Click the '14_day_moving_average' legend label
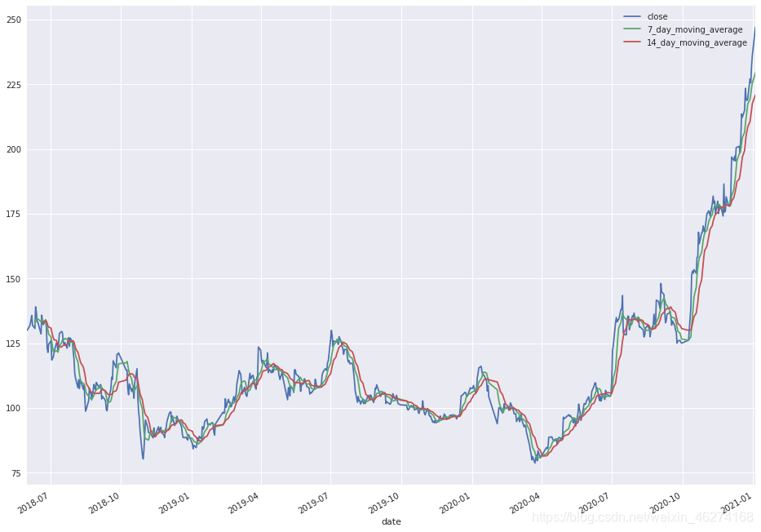Screen dimensions: 761x532 coord(697,42)
